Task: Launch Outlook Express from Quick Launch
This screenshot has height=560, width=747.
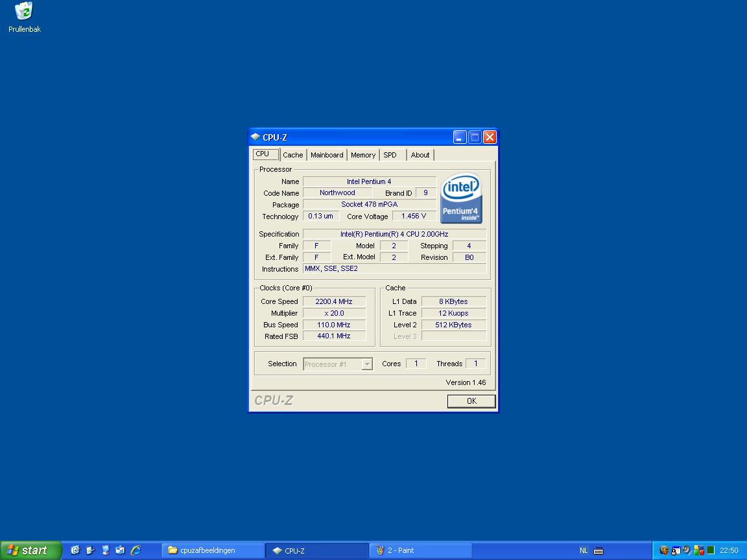Action: click(121, 550)
